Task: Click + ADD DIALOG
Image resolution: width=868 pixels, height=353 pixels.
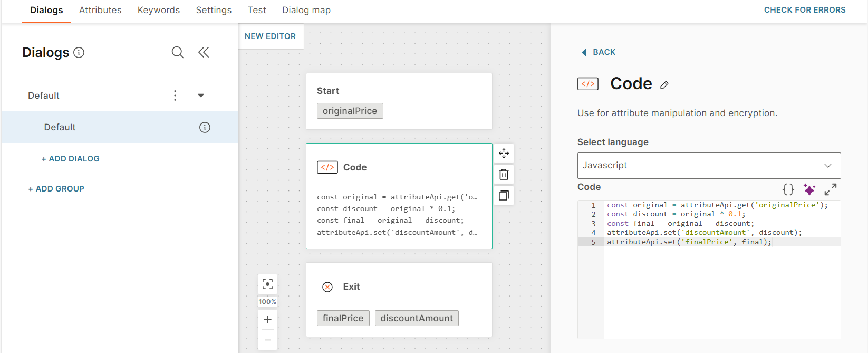Action: (x=71, y=159)
